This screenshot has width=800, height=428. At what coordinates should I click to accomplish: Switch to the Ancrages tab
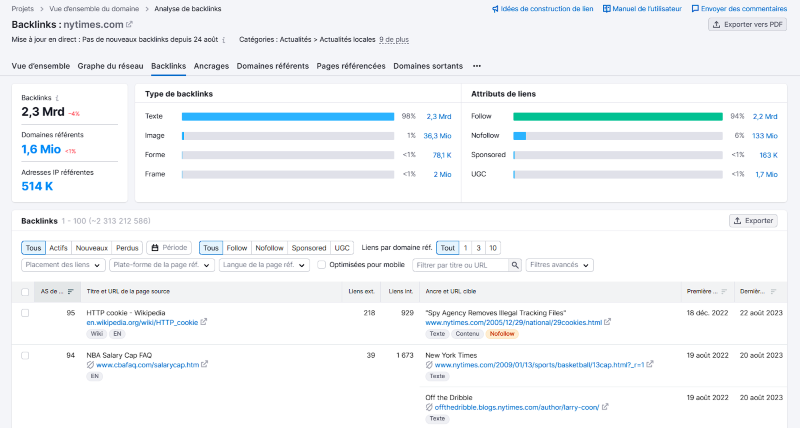click(211, 66)
